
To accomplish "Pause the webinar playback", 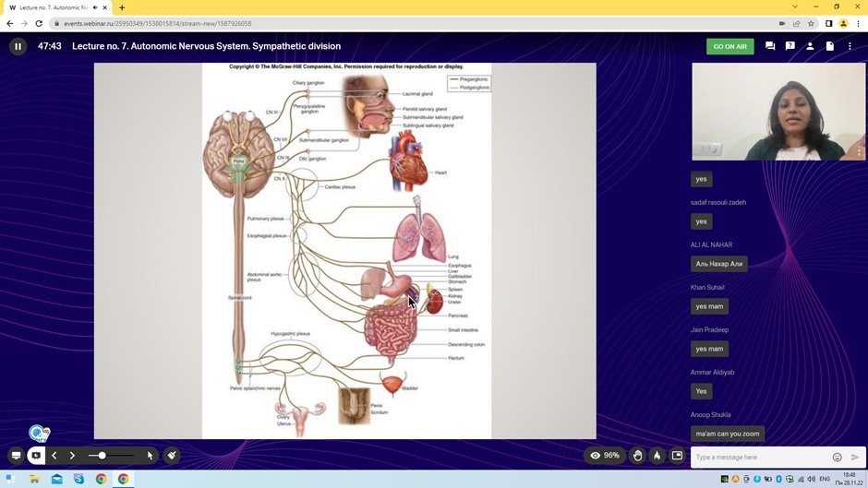I will click(x=18, y=46).
